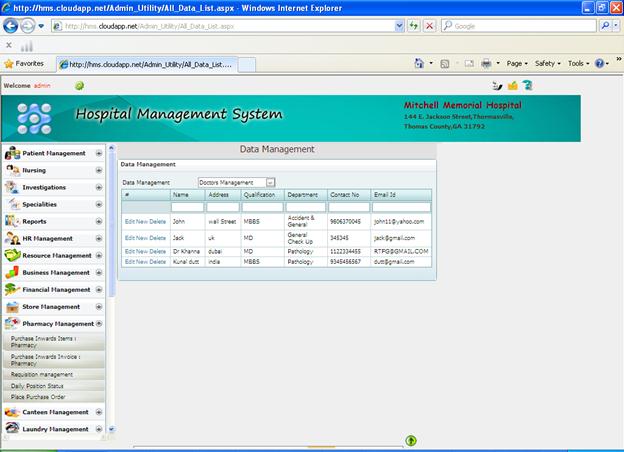Screen dimensions: 624x452
Task: Click the Reports sidebar icon
Action: [12, 221]
